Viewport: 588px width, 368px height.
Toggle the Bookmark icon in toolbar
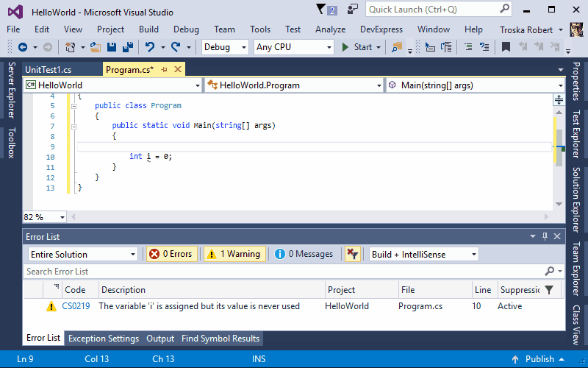pyautogui.click(x=506, y=47)
